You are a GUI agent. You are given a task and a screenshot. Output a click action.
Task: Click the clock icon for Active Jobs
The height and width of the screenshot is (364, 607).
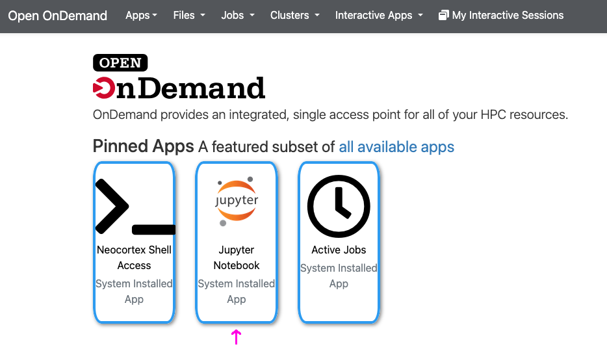339,206
